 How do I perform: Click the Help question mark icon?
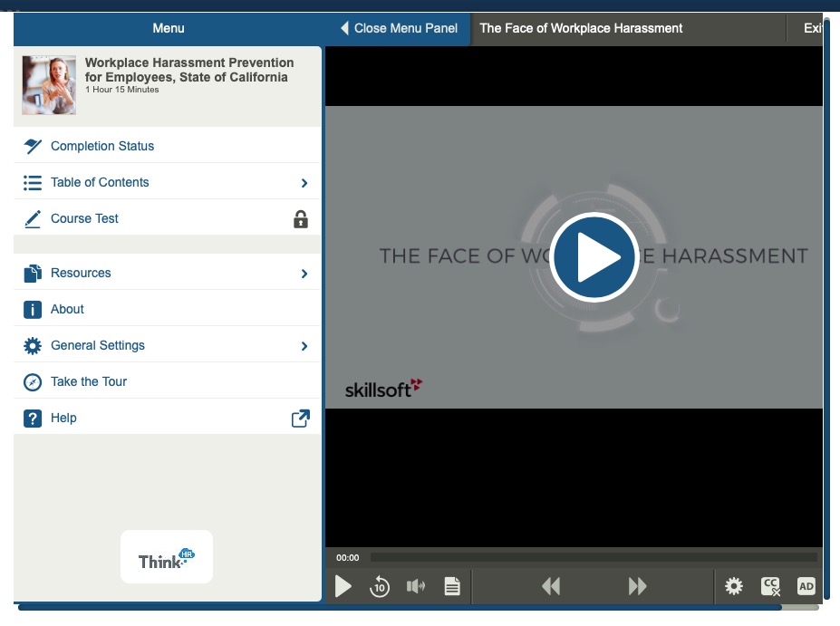tap(32, 419)
